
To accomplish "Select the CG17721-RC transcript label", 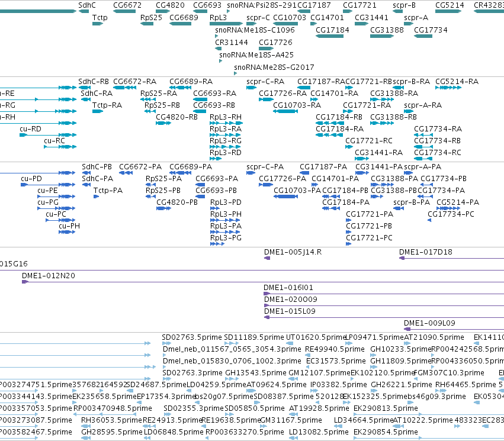I will click(369, 141).
